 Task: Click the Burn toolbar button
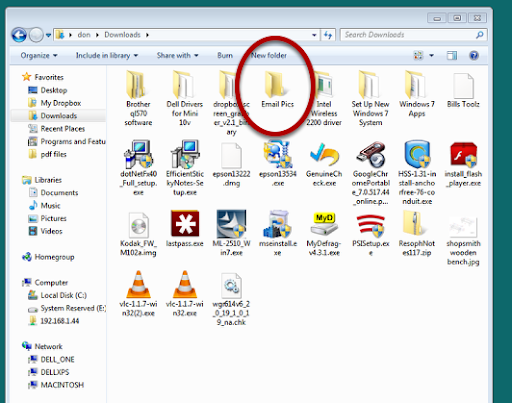click(225, 55)
